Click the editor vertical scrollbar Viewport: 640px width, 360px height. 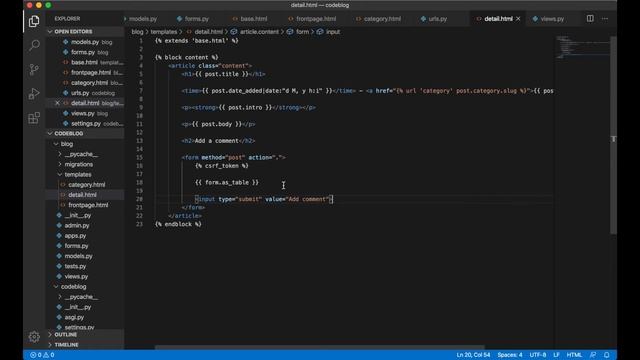pyautogui.click(x=613, y=135)
